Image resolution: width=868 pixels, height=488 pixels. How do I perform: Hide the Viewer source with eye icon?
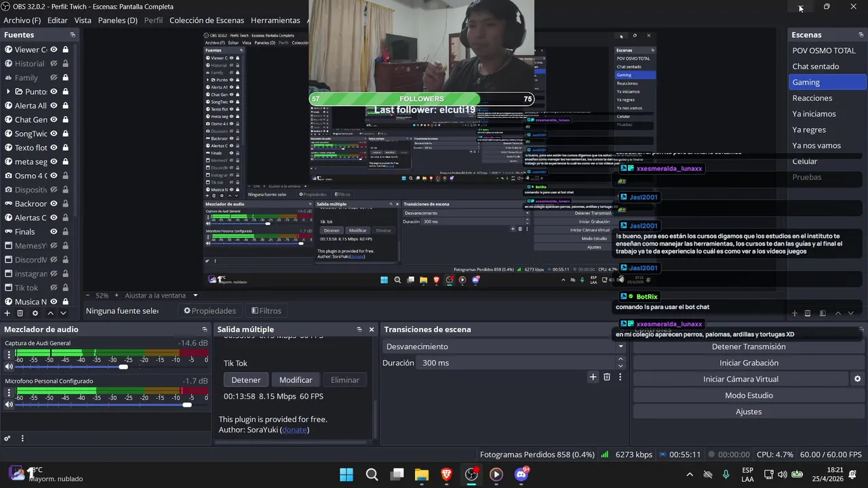[54, 49]
